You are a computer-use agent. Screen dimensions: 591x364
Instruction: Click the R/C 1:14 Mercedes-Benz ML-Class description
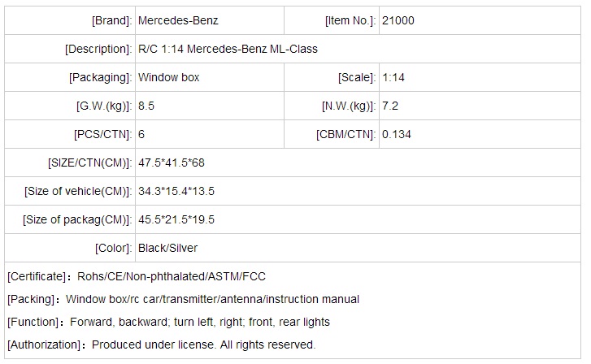pyautogui.click(x=228, y=49)
